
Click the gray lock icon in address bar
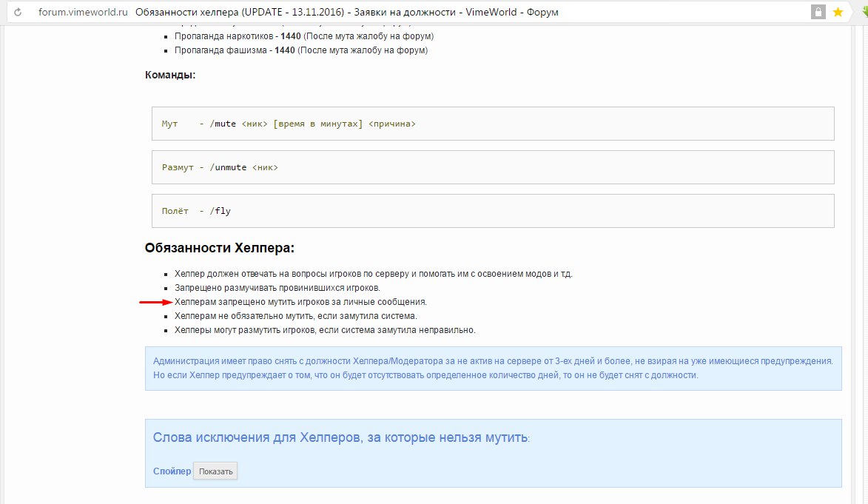click(818, 12)
